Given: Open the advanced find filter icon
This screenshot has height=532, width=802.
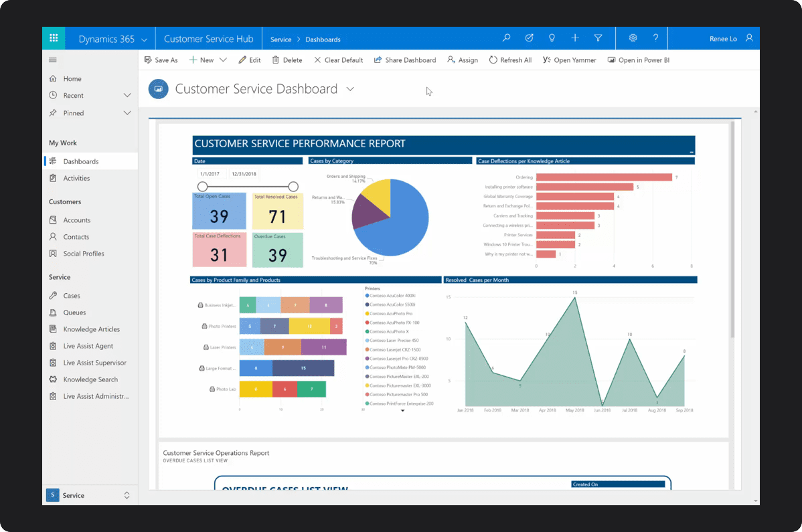Looking at the screenshot, I should (x=598, y=38).
